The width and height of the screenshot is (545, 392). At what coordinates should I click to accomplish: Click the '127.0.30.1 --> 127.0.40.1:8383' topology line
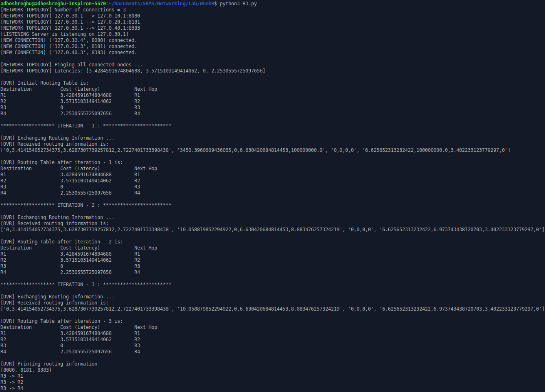[x=70, y=28]
